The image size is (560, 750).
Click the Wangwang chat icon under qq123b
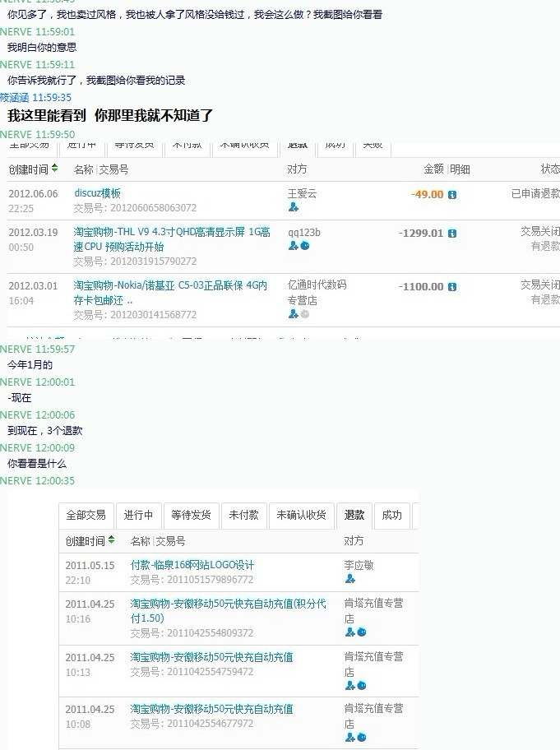pyautogui.click(x=305, y=246)
